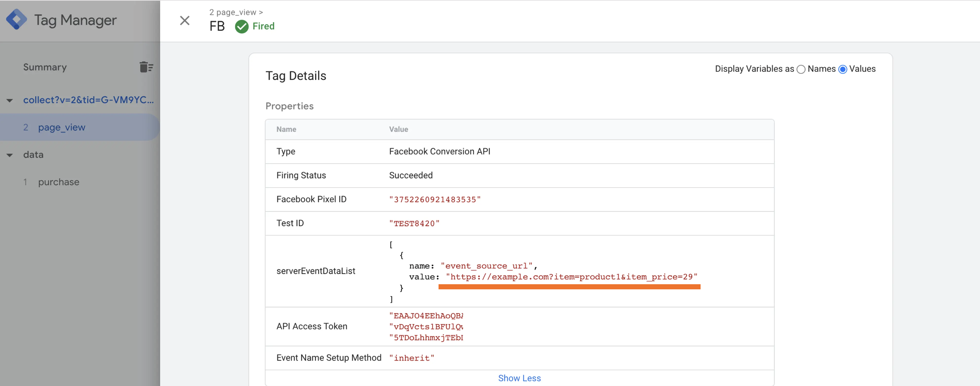This screenshot has width=980, height=386.
Task: Click the Tag Manager logo icon
Action: [x=17, y=20]
